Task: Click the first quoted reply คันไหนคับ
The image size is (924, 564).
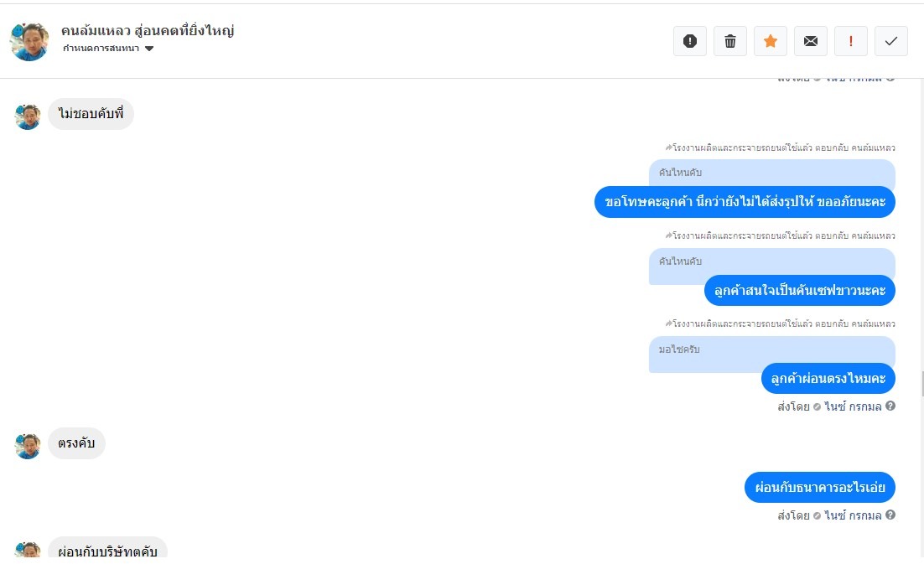Action: point(772,173)
